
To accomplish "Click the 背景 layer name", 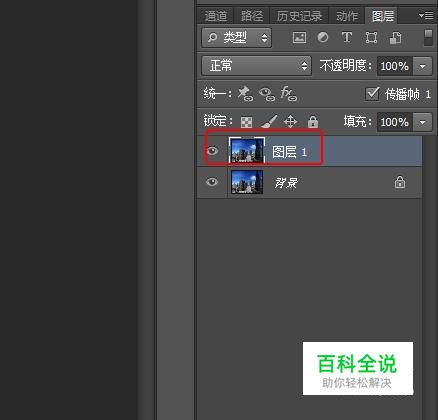I will [x=286, y=183].
